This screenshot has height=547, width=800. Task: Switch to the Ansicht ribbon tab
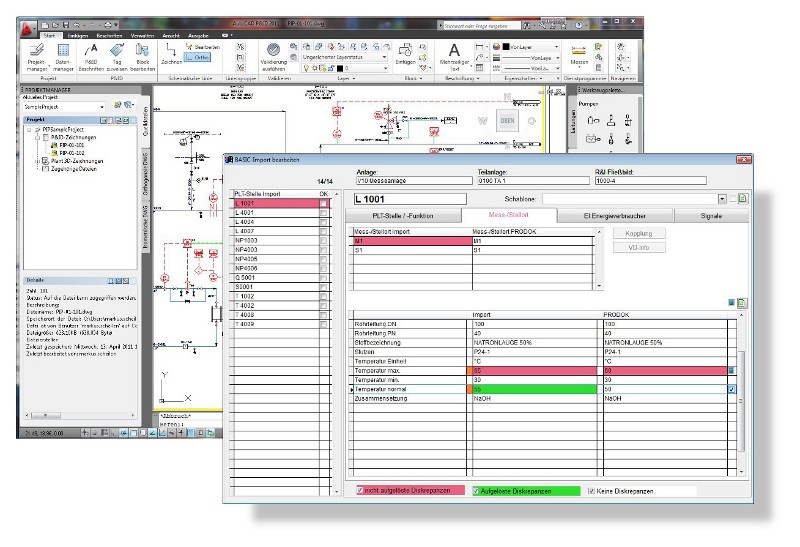pos(171,36)
